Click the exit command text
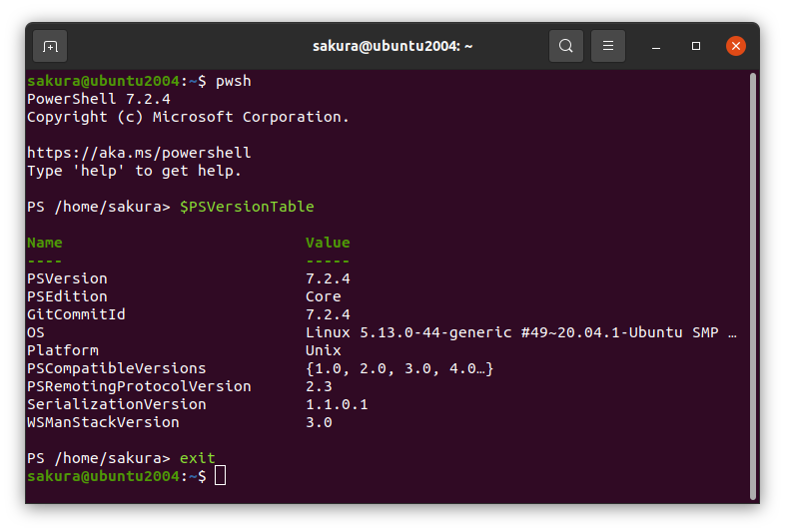The height and width of the screenshot is (532, 785). 197,458
